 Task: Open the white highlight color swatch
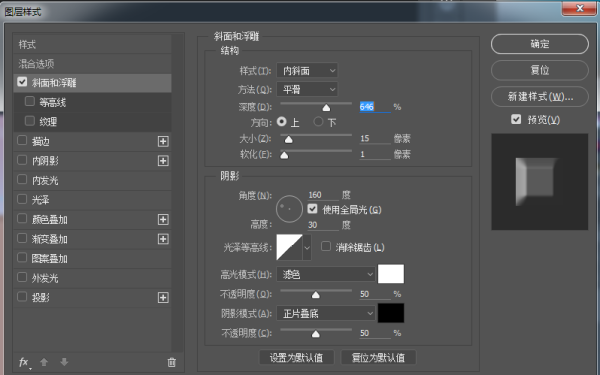(x=391, y=274)
